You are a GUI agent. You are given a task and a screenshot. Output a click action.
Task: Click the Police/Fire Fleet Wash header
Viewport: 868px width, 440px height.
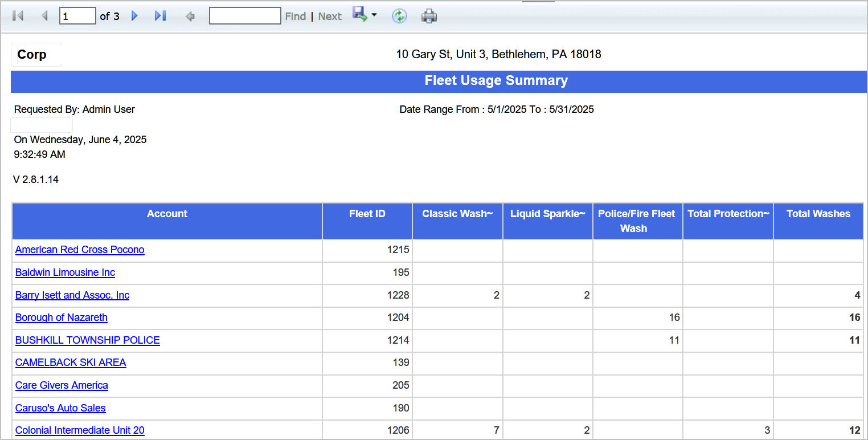tap(638, 221)
